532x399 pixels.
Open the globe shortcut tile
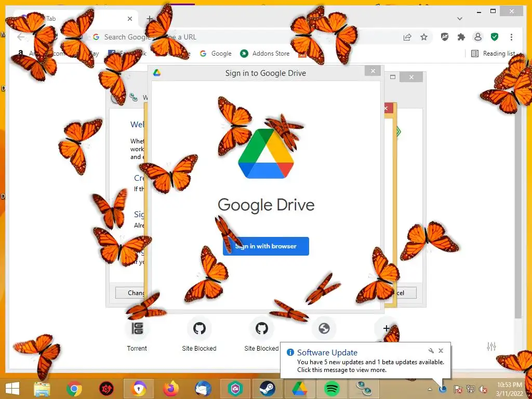coord(324,328)
